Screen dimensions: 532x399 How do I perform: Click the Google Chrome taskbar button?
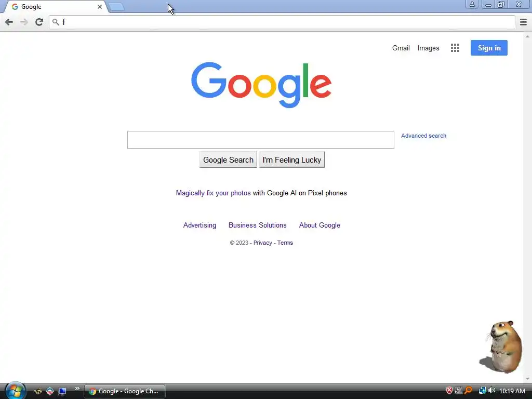[125, 391]
